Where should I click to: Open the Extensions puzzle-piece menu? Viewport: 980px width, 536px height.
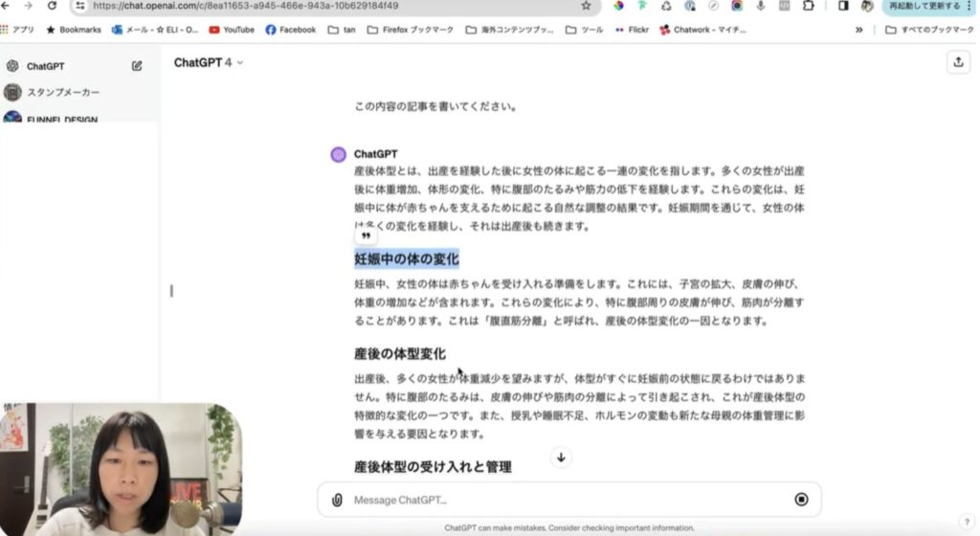(808, 6)
